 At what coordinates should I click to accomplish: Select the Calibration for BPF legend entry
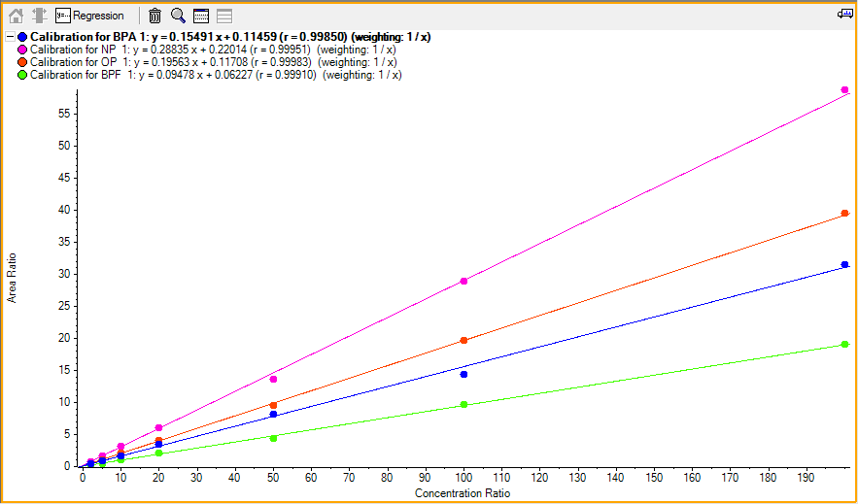(216, 75)
